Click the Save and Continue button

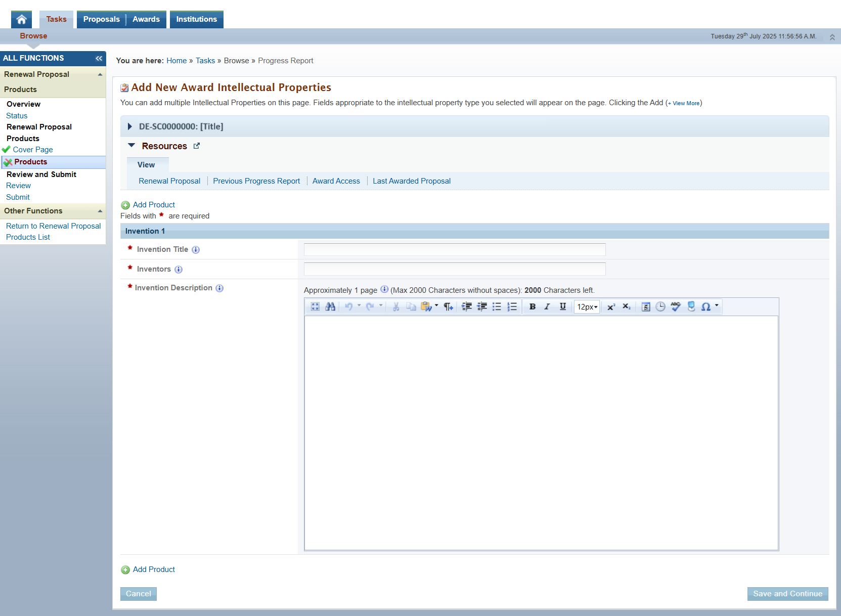click(x=787, y=594)
